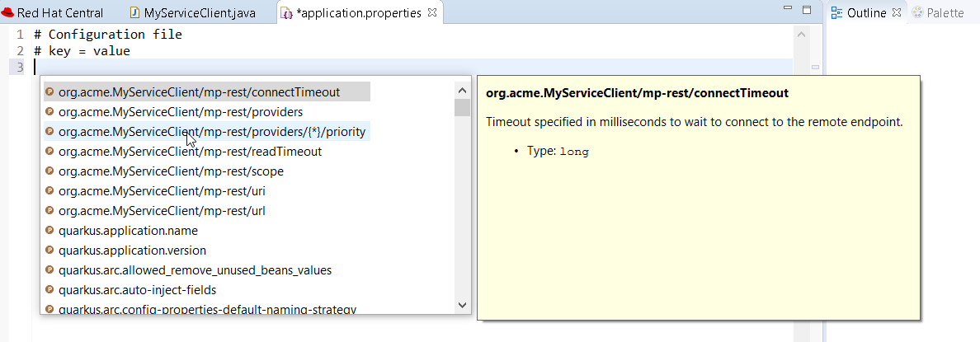
Task: Click property icon beside mp-rest/connectTimeout
Action: click(50, 91)
